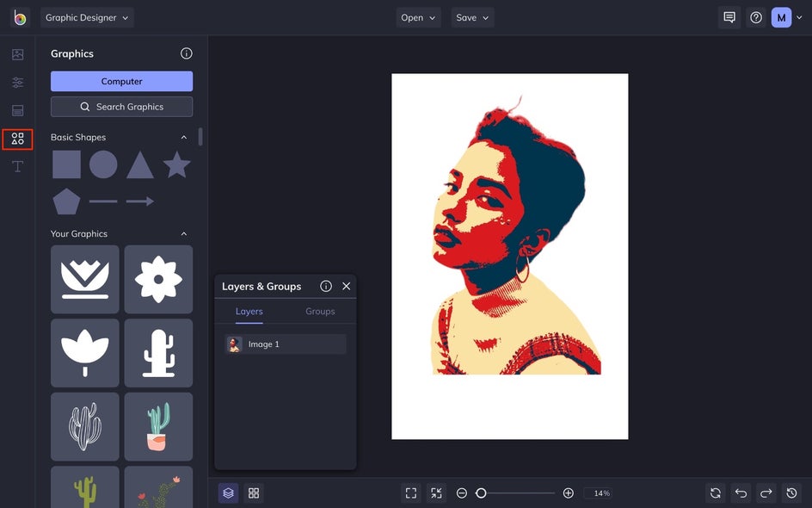The height and width of the screenshot is (508, 812).
Task: Open the feedback chat icon
Action: pos(729,17)
